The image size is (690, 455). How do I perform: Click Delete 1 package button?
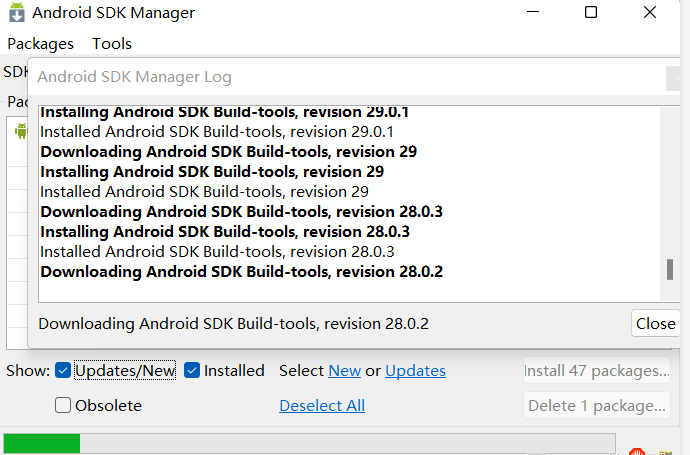point(597,405)
